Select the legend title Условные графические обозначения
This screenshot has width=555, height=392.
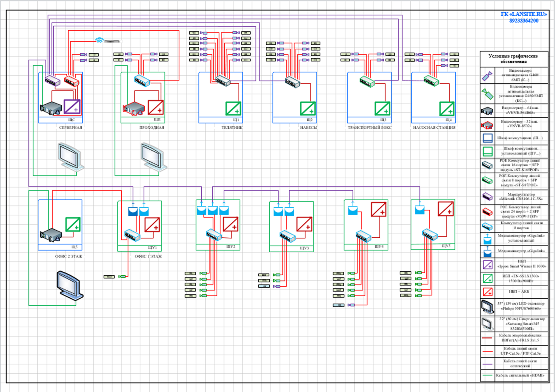513,59
